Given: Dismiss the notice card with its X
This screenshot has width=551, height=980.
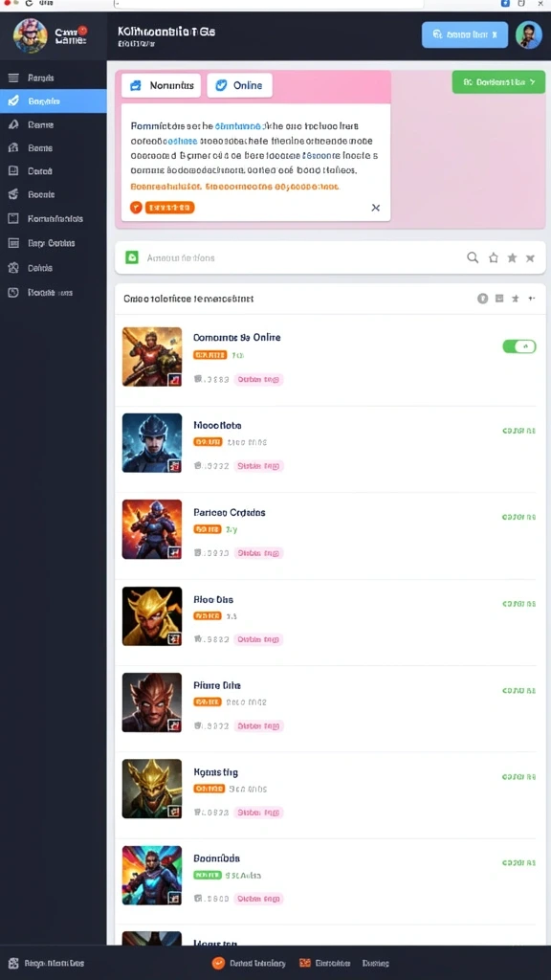Looking at the screenshot, I should tap(375, 208).
